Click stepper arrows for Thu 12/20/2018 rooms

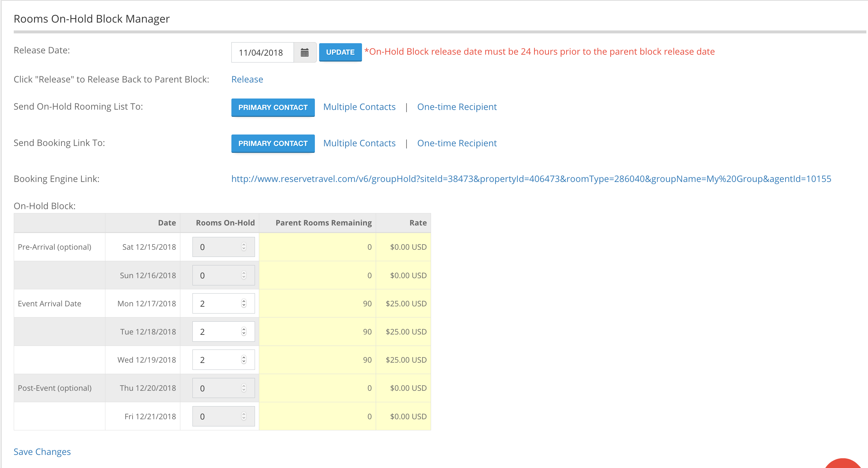(244, 388)
